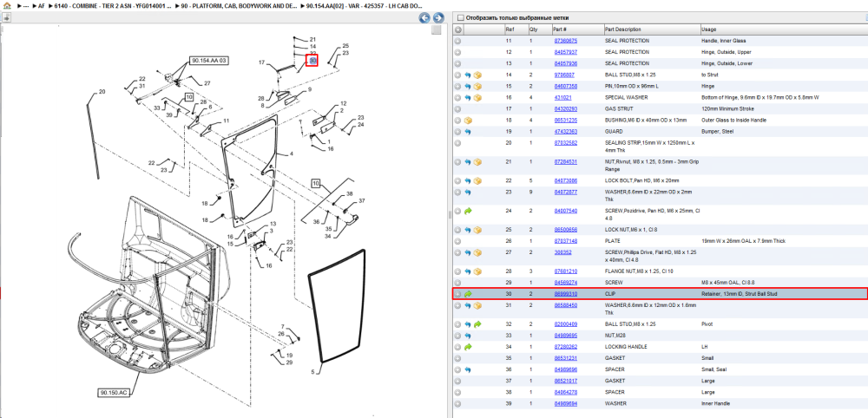
Task: Open part number 431021 link
Action: coord(563,97)
